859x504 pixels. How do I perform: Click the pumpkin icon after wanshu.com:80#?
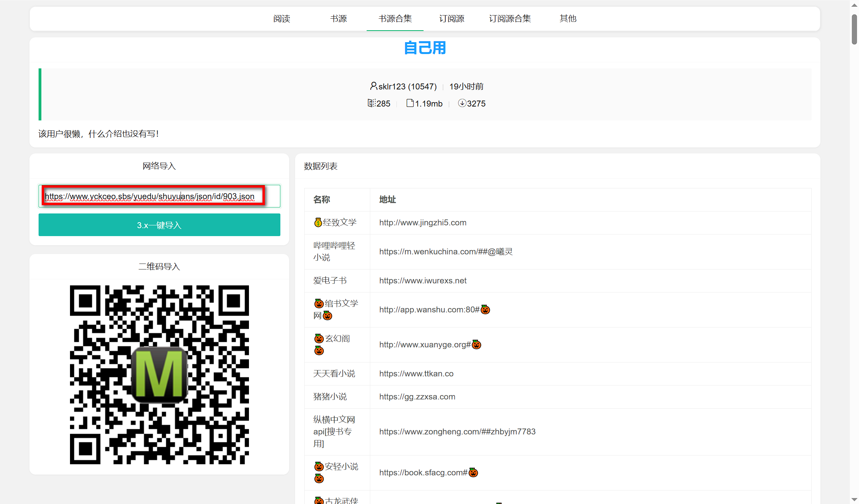pyautogui.click(x=485, y=310)
